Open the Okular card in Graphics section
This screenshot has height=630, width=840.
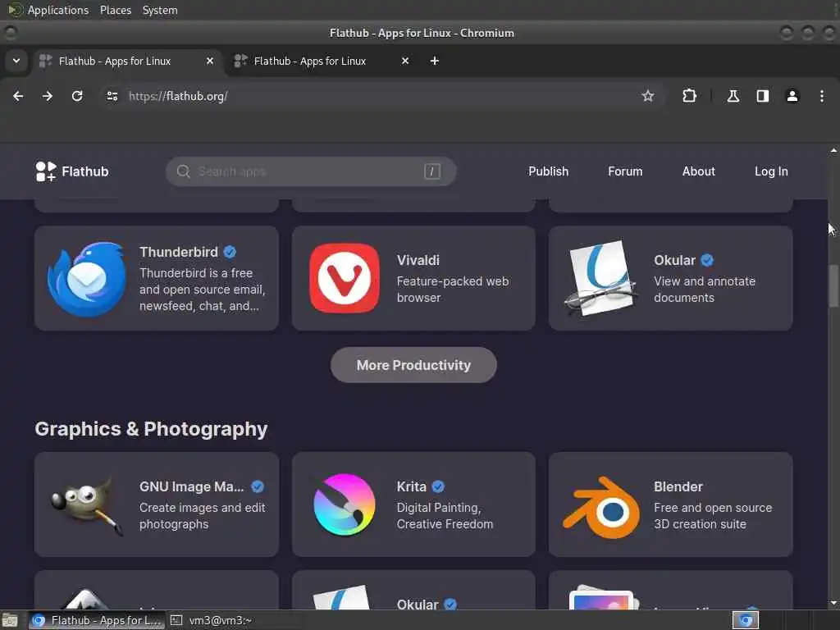413,589
